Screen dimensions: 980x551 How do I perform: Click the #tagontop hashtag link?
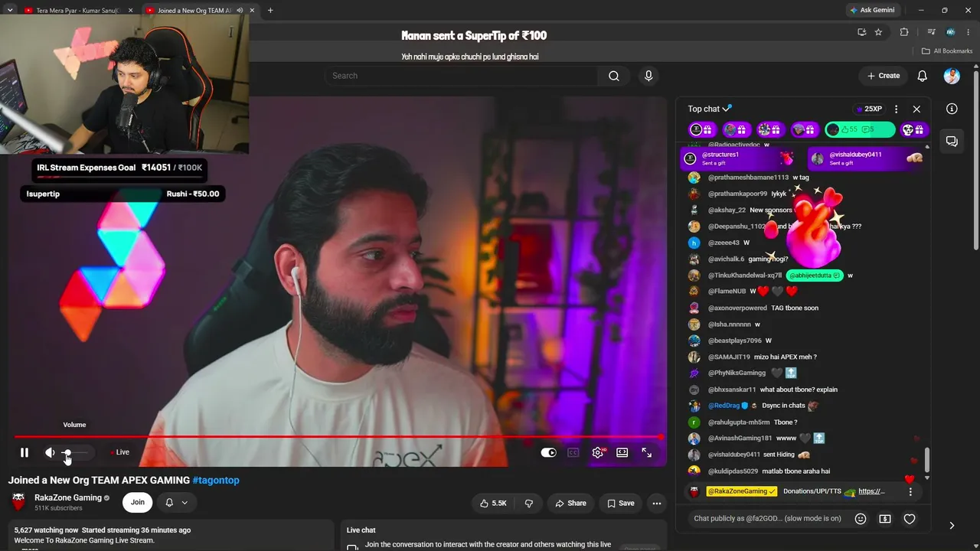(x=216, y=481)
